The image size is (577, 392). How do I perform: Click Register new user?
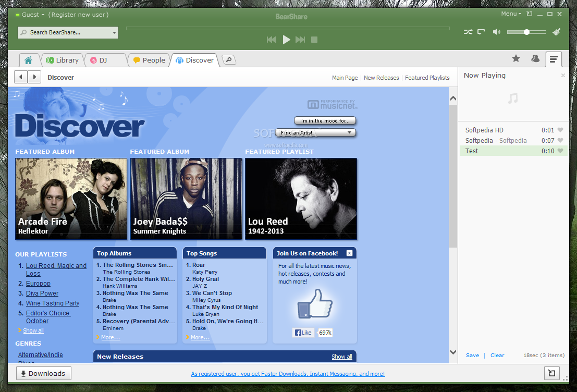pyautogui.click(x=78, y=15)
